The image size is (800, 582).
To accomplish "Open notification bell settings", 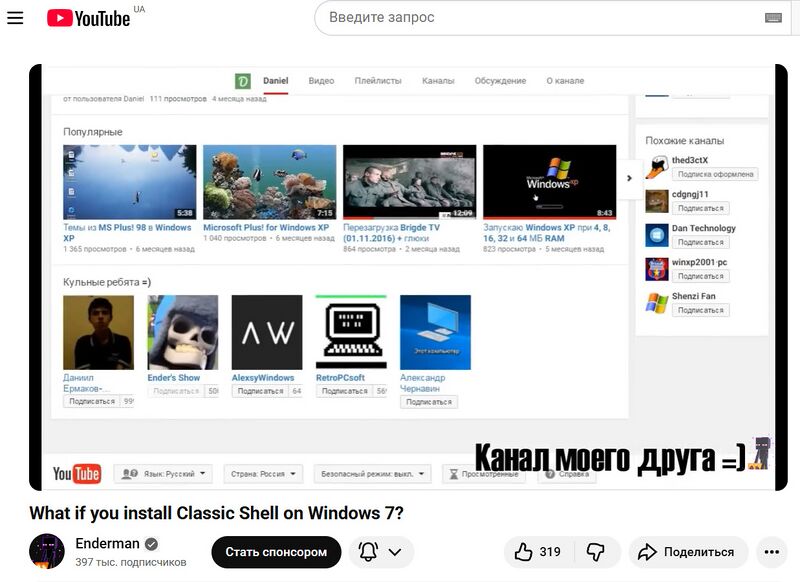I will [368, 552].
